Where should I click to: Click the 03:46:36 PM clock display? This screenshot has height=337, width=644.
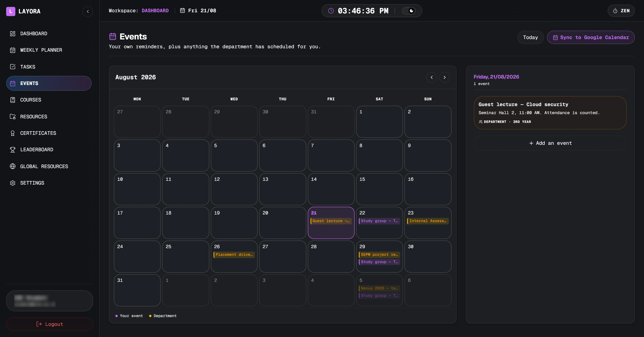coord(363,11)
